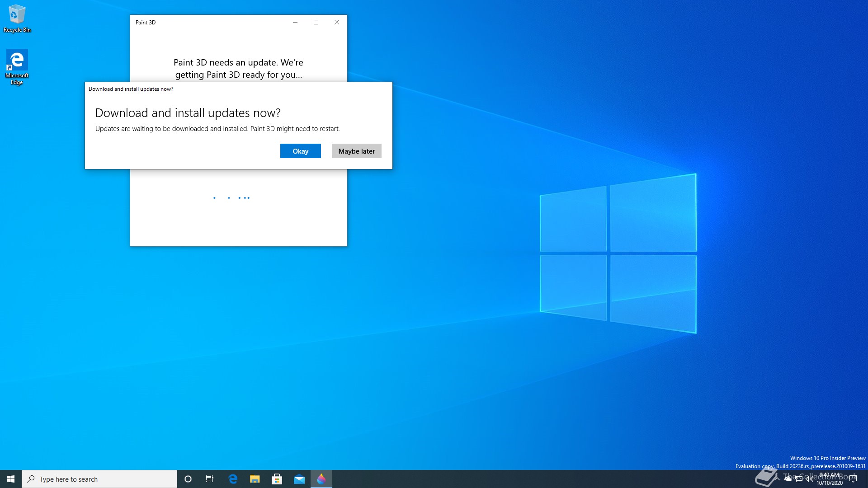Close the Paint 3D window

(337, 22)
